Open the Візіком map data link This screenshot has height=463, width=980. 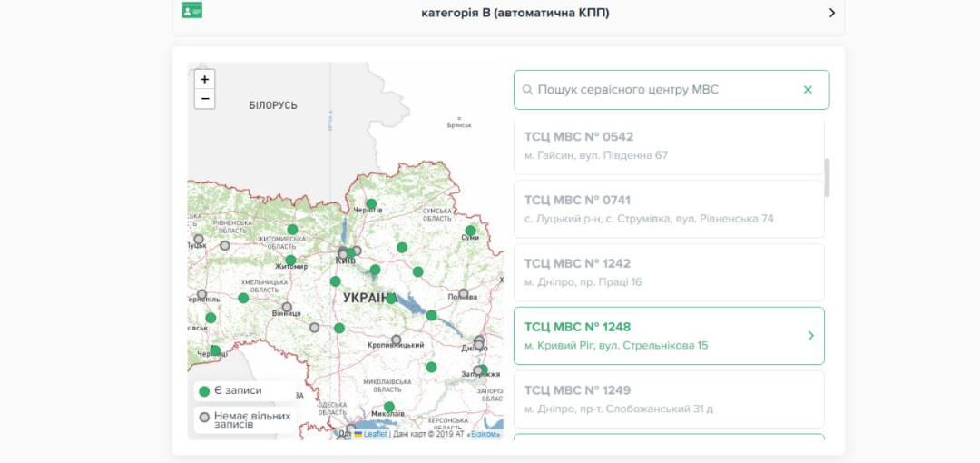tap(485, 434)
